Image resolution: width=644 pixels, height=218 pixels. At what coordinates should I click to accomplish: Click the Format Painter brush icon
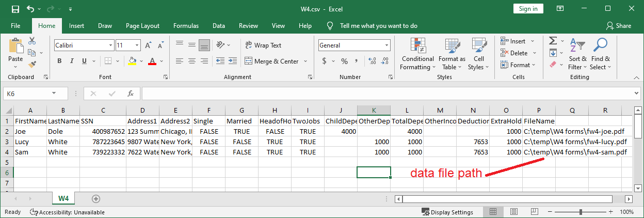[x=32, y=64]
